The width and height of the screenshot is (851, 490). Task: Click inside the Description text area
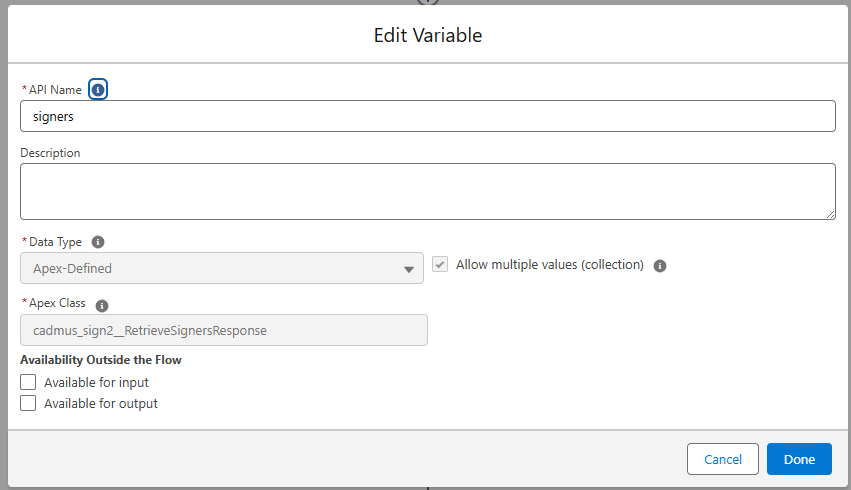tap(428, 192)
